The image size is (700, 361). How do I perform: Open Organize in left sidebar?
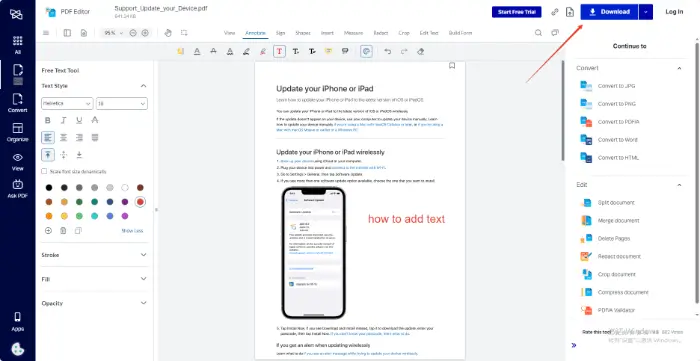click(17, 132)
